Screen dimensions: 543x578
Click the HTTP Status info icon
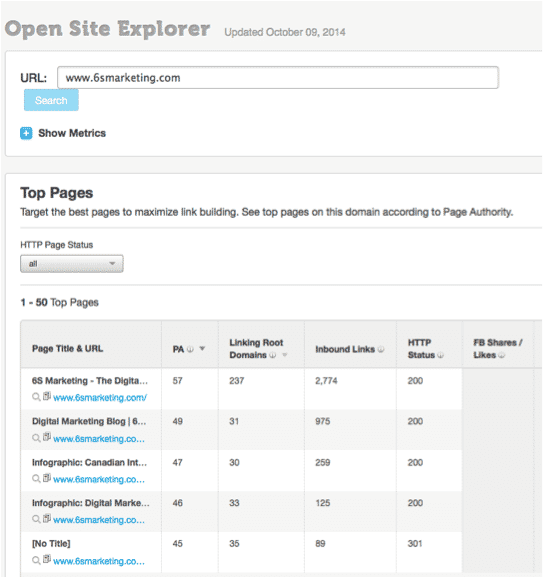440,355
